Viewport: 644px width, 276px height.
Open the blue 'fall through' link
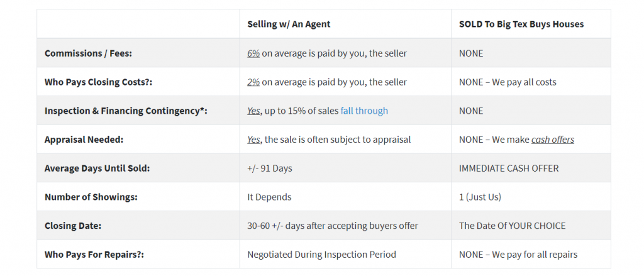click(364, 111)
